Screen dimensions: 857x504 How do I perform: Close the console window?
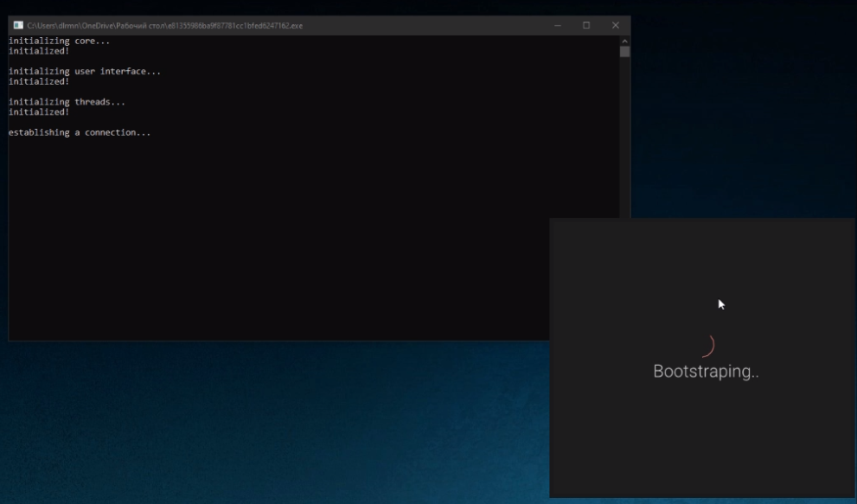(x=616, y=26)
